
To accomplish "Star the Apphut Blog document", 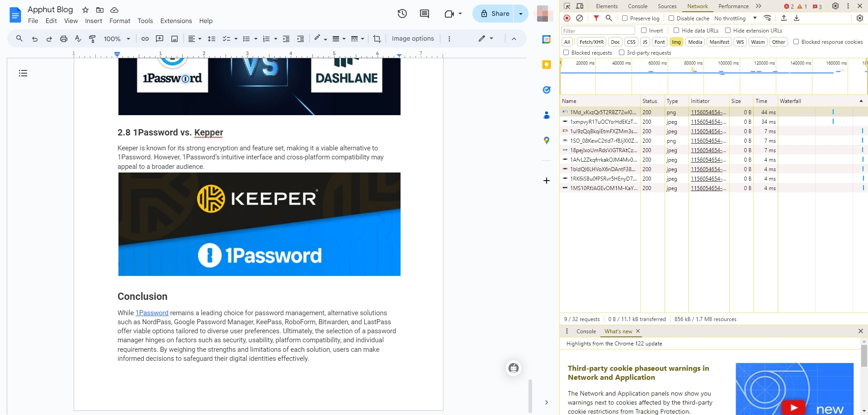I will (x=85, y=10).
